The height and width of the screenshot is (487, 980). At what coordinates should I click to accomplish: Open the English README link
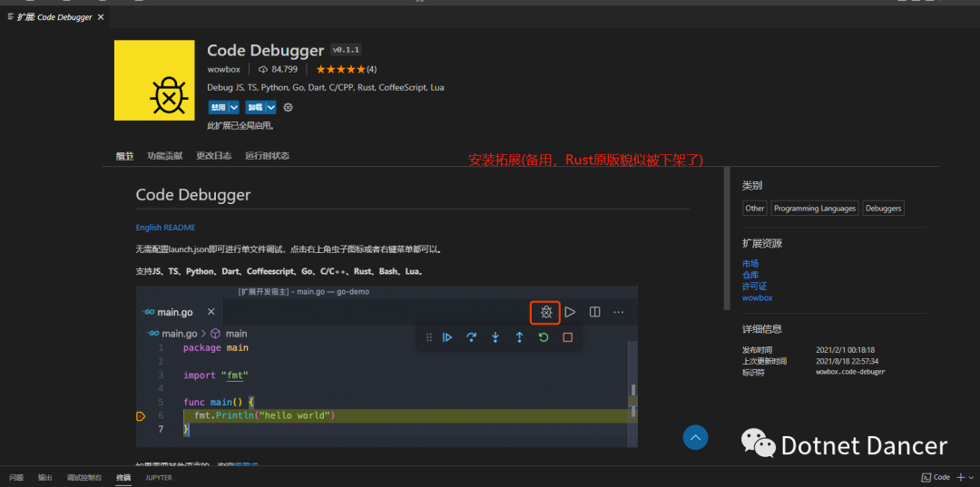(x=165, y=228)
